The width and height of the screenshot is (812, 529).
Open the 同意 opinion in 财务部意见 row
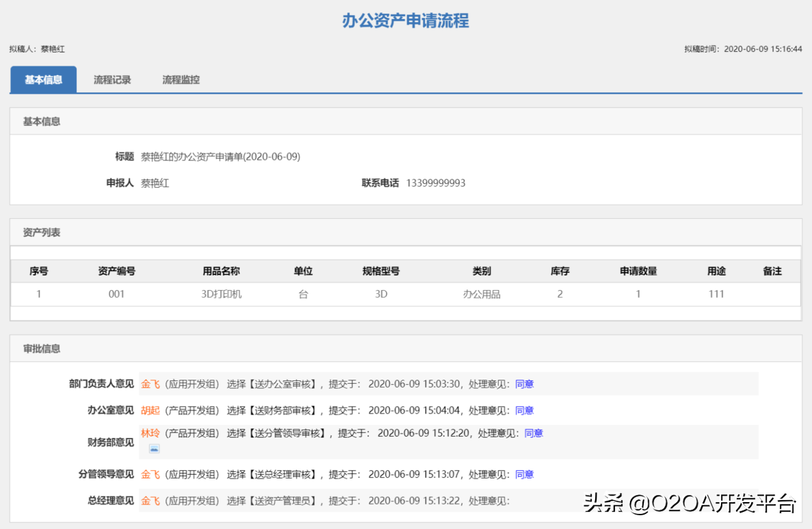pyautogui.click(x=533, y=433)
